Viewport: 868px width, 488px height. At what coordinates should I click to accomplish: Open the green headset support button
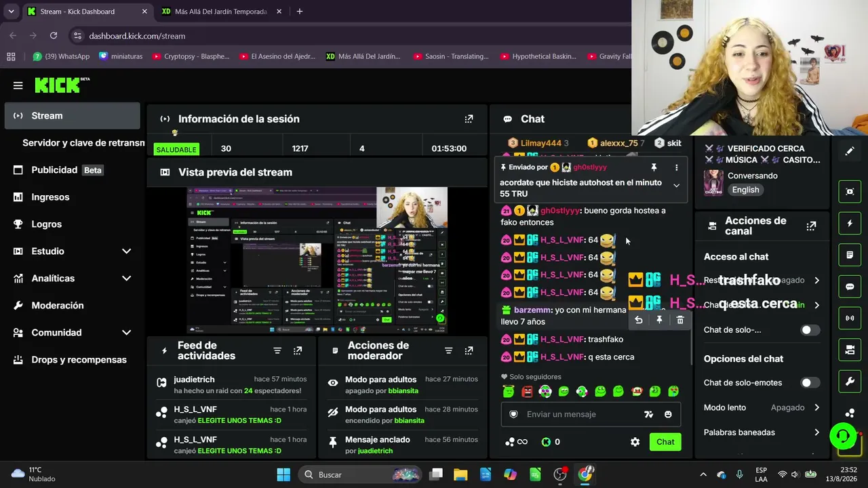843,436
